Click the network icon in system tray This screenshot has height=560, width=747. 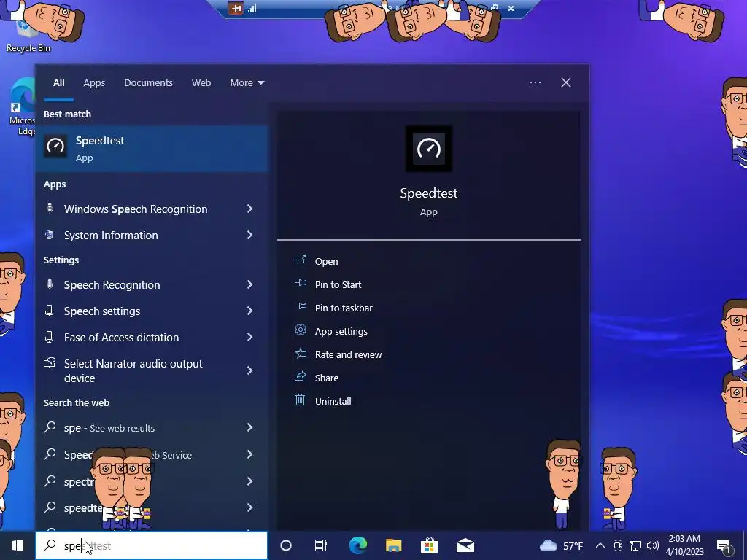pyautogui.click(x=635, y=545)
